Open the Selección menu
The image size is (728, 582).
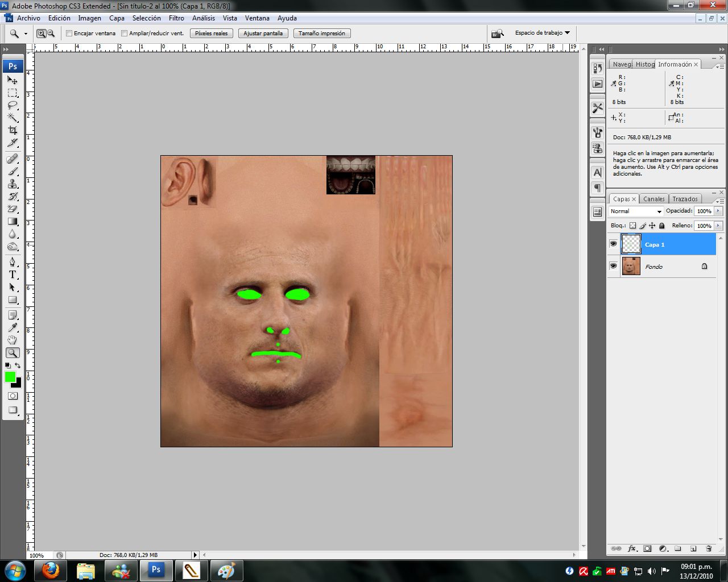point(147,18)
